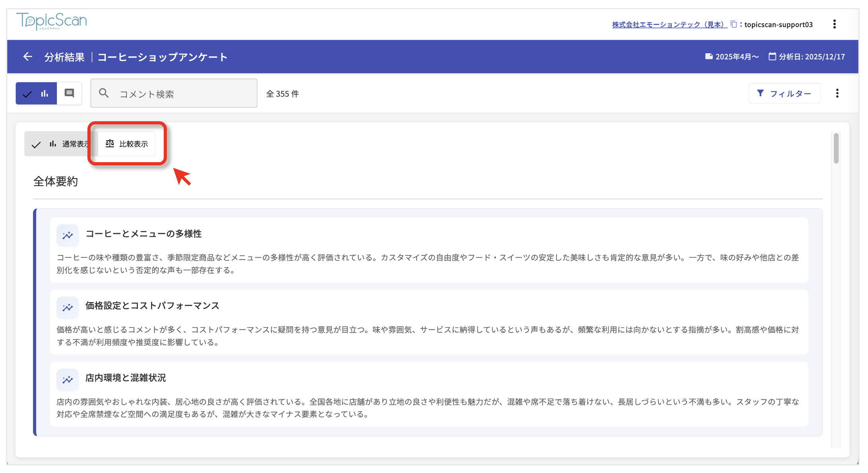Image resolution: width=868 pixels, height=473 pixels.
Task: Open the toolbar three-dot options menu
Action: click(x=837, y=93)
